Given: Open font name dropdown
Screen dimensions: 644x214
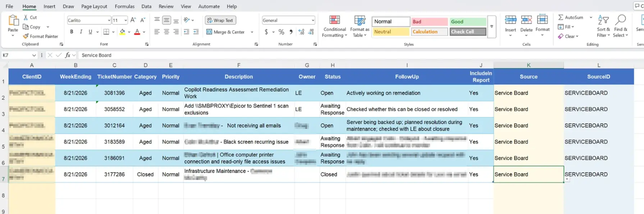Looking at the screenshot, I should coord(109,20).
